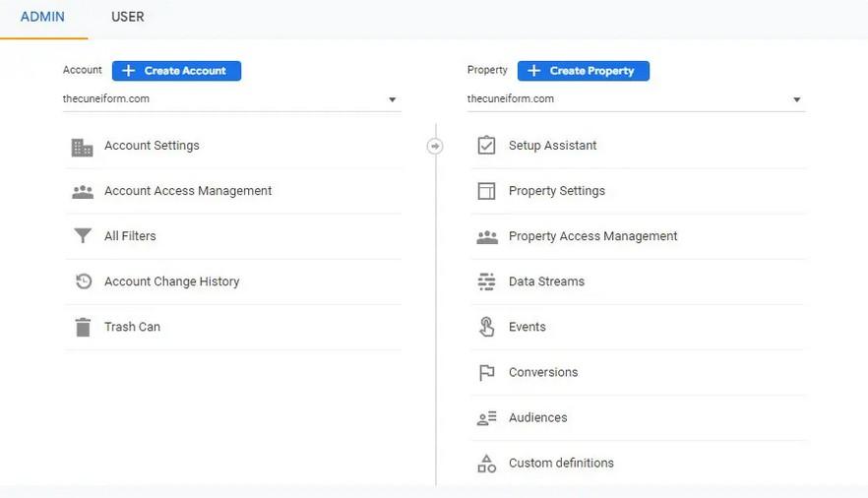
Task: Open the Audiences item
Action: click(639, 417)
